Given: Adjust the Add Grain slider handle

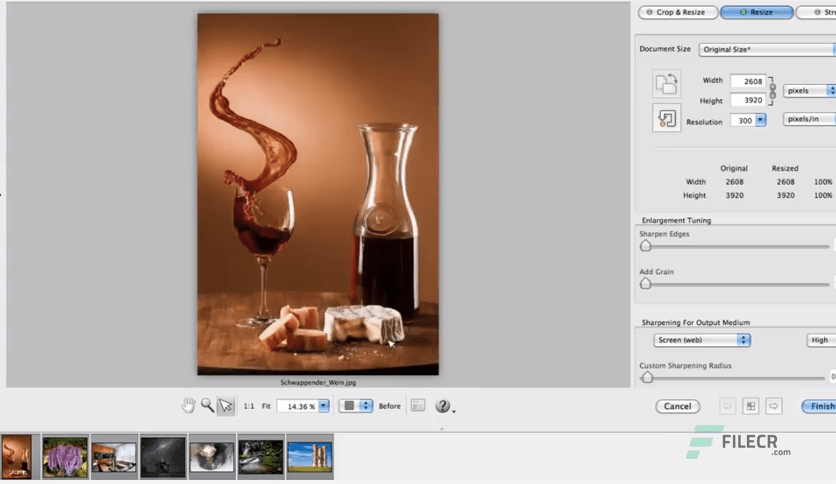Looking at the screenshot, I should coord(646,284).
